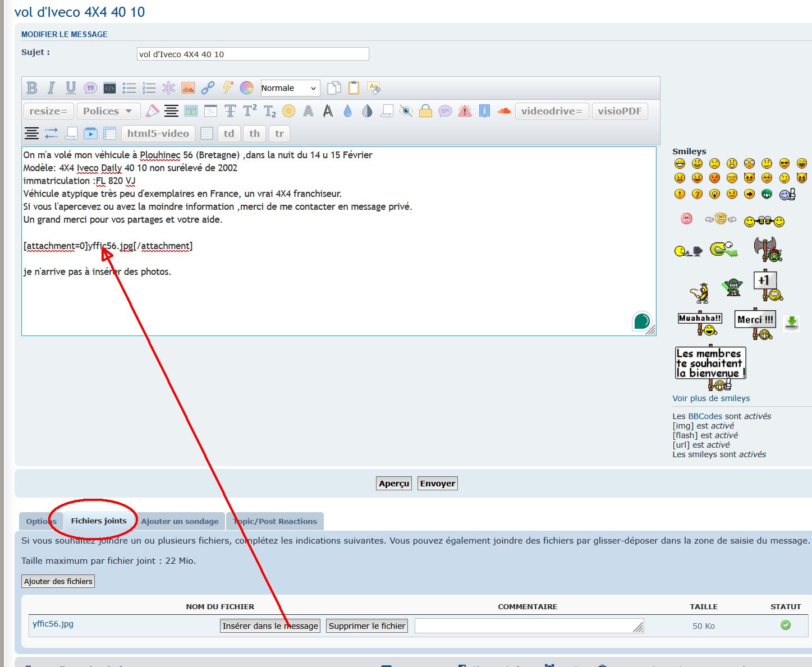The height and width of the screenshot is (667, 812).
Task: Apply underline with the U icon
Action: (71, 88)
